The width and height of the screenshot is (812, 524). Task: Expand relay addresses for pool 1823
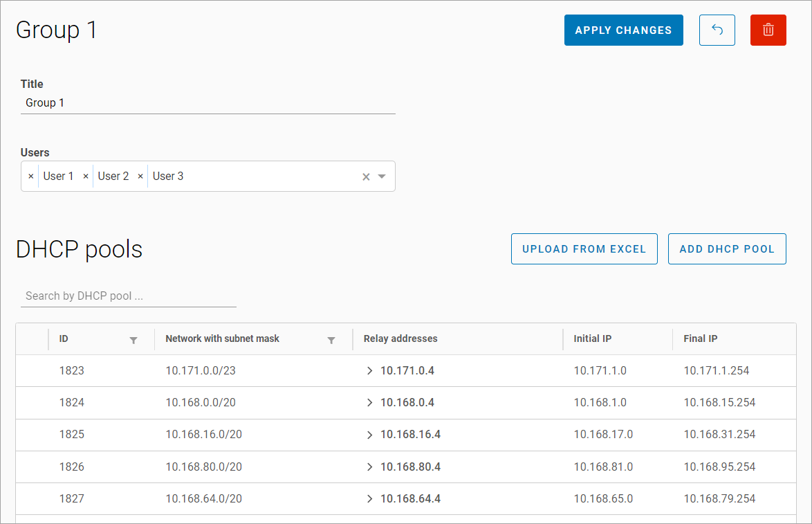point(370,370)
